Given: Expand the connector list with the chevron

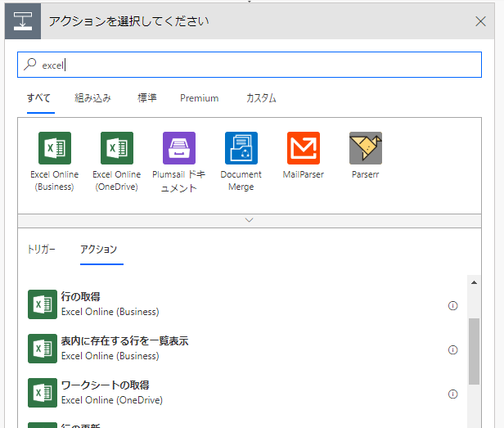Looking at the screenshot, I should (x=250, y=221).
